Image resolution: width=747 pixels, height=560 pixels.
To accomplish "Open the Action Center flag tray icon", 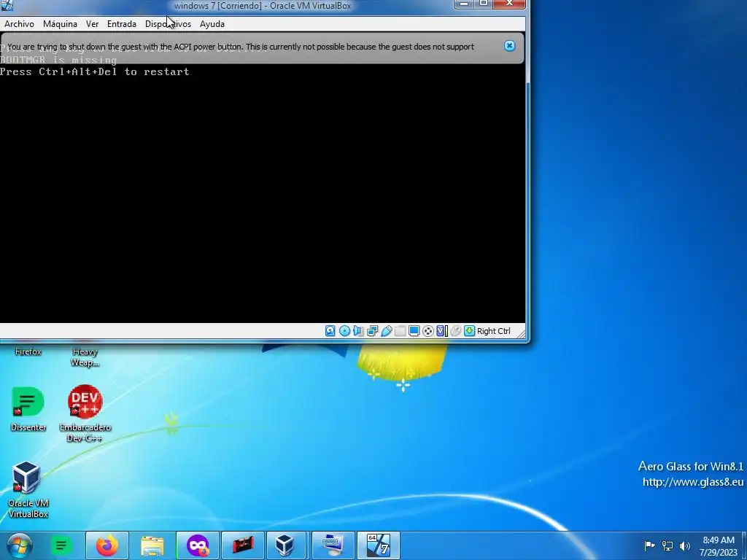I will (x=649, y=545).
